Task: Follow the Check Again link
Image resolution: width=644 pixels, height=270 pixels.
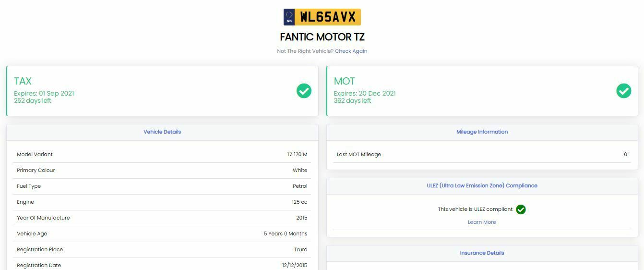Action: (351, 51)
